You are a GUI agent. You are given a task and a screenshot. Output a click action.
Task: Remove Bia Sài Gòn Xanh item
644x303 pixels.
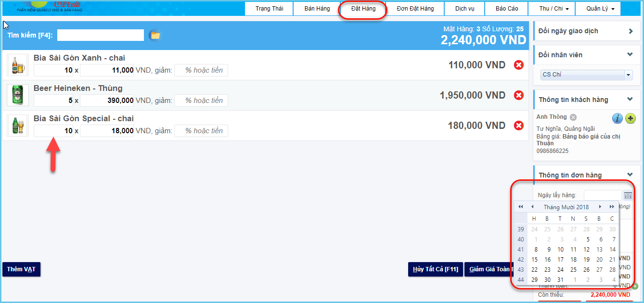518,65
